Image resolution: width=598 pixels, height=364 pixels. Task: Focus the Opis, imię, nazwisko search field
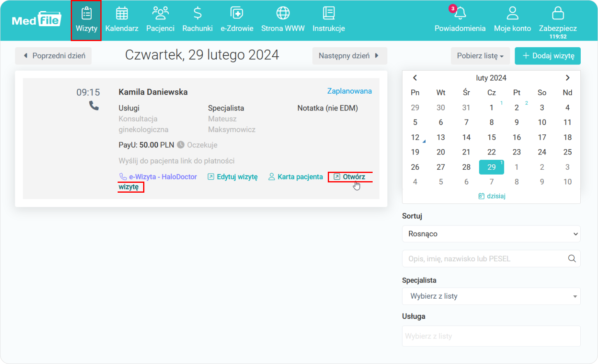491,258
